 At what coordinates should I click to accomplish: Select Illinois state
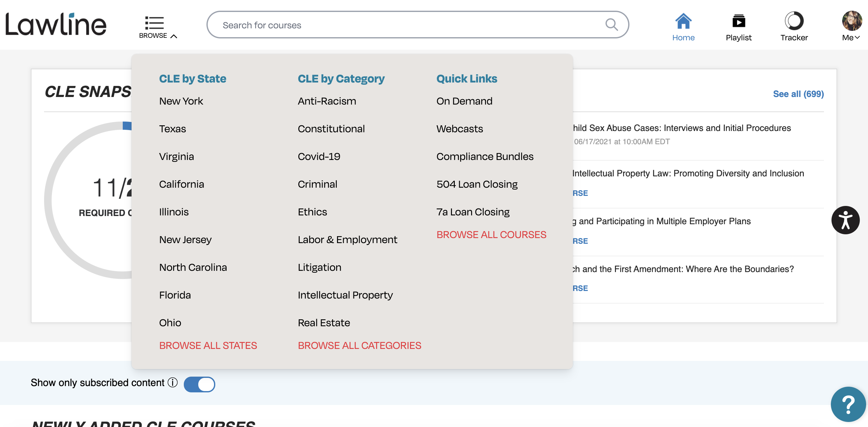coord(174,212)
